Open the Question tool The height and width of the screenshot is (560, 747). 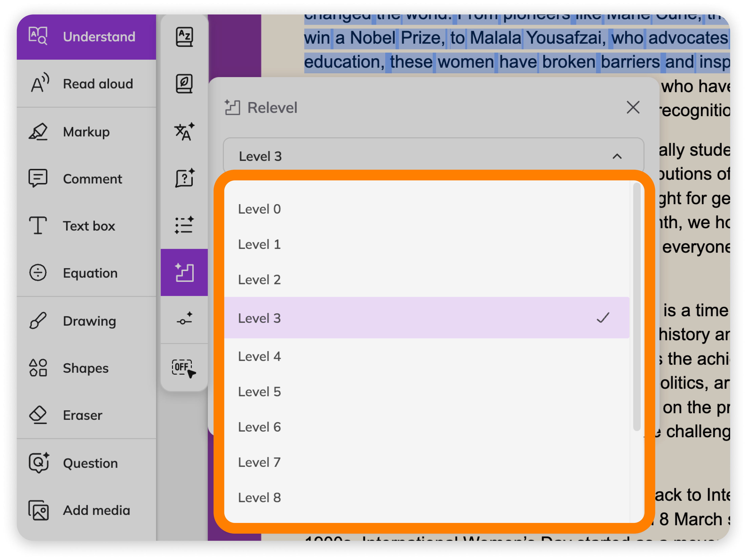[86, 463]
